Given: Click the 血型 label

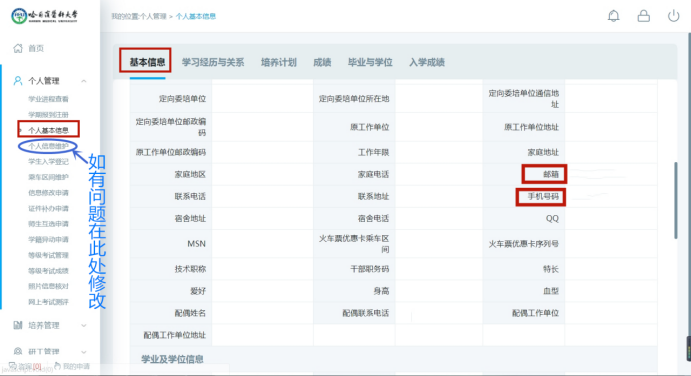Looking at the screenshot, I should [x=551, y=291].
